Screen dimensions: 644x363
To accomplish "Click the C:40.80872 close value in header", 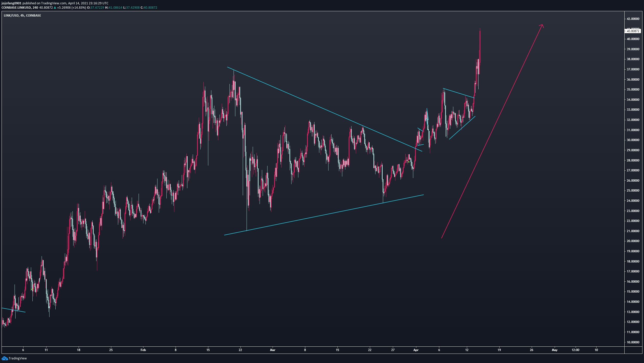I will (149, 8).
